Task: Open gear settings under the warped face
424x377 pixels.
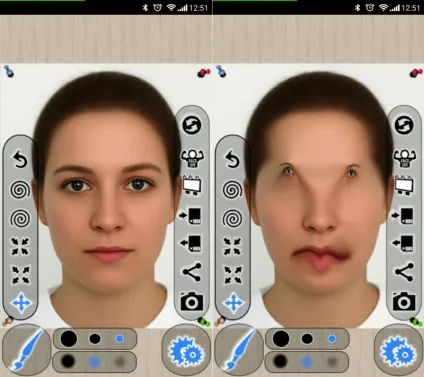Action: 398,350
